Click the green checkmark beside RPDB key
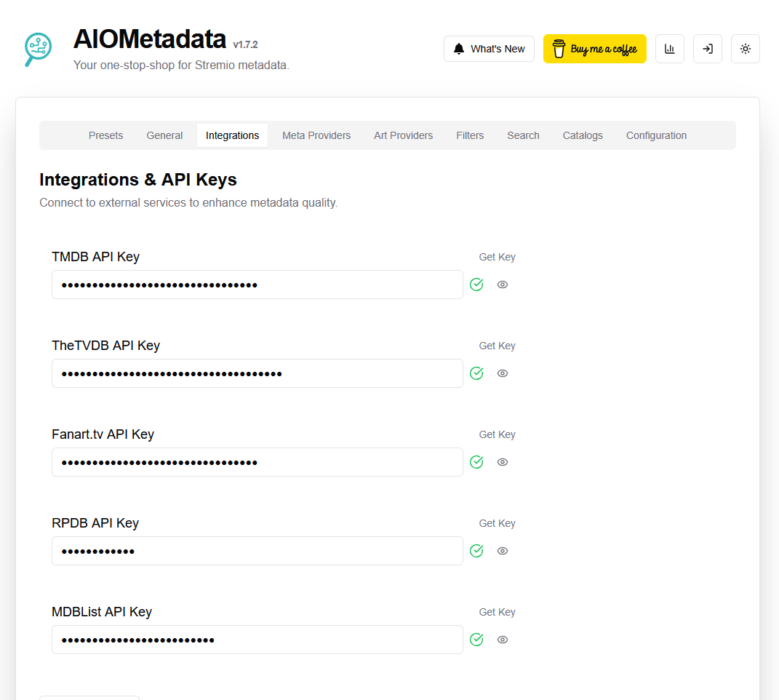The image size is (779, 700). [x=476, y=551]
